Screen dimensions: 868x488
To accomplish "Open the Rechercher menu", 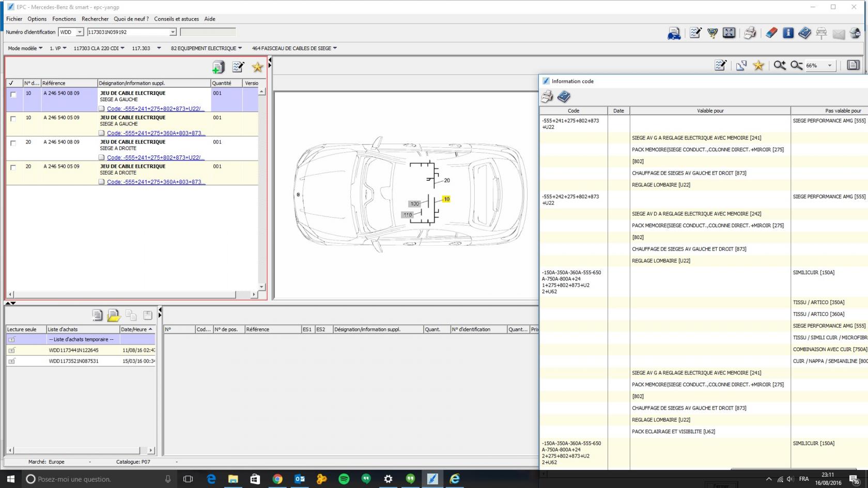I will (95, 19).
